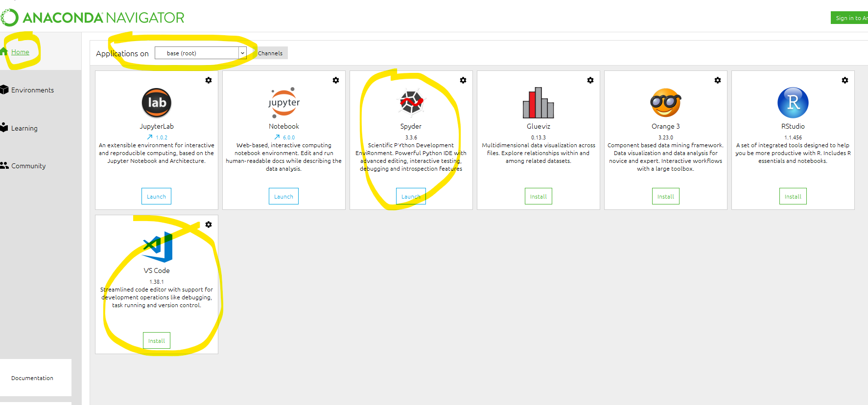The width and height of the screenshot is (868, 405).
Task: Click Notebook version 6.0.0 text
Action: pyautogui.click(x=289, y=138)
